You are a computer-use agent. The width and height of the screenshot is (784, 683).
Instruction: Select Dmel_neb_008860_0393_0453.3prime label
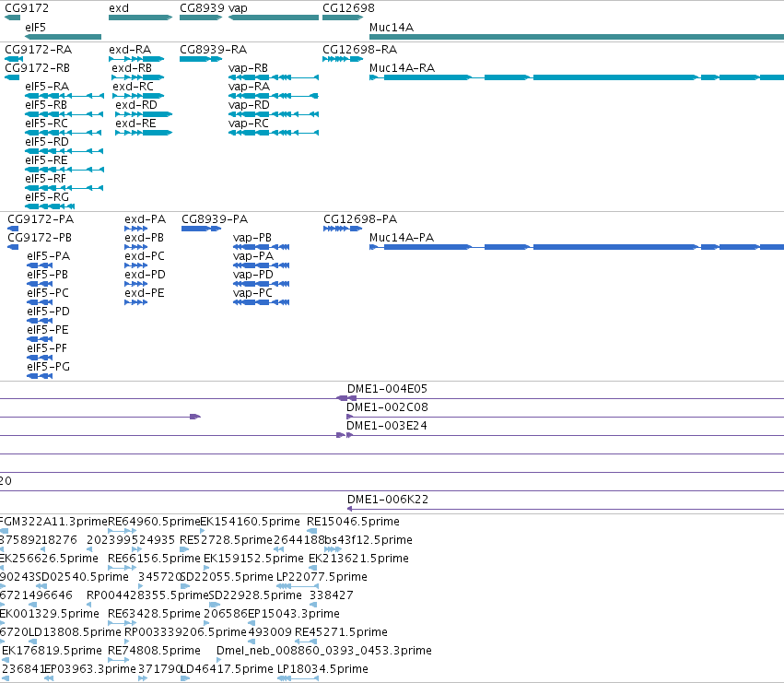point(324,652)
